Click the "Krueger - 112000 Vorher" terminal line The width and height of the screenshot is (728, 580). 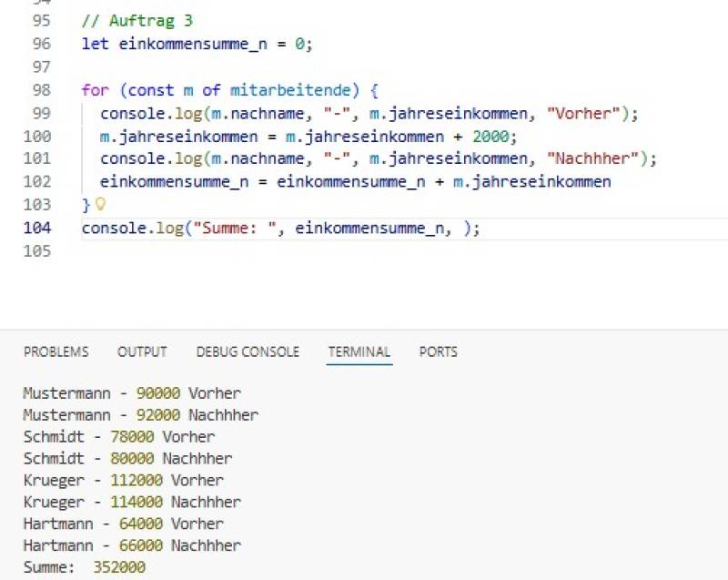(x=123, y=480)
